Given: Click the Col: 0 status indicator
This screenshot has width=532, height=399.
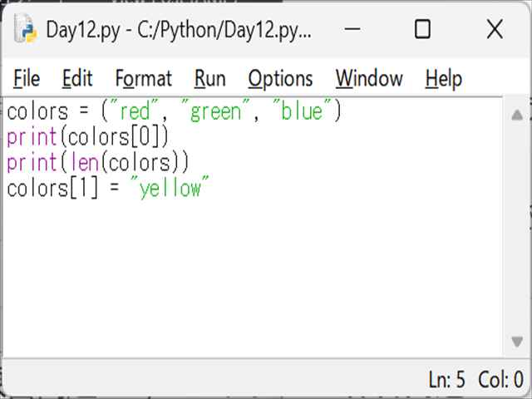Looking at the screenshot, I should click(x=500, y=379).
